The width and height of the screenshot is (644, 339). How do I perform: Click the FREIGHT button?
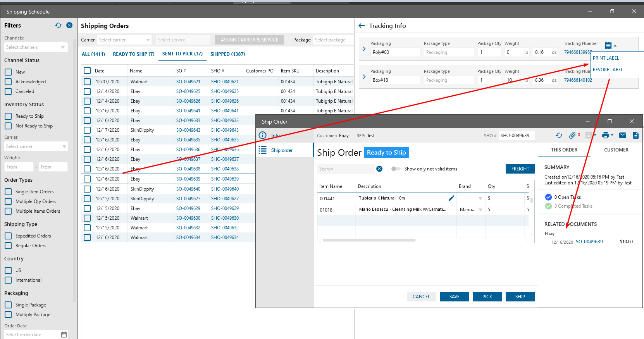click(x=520, y=169)
